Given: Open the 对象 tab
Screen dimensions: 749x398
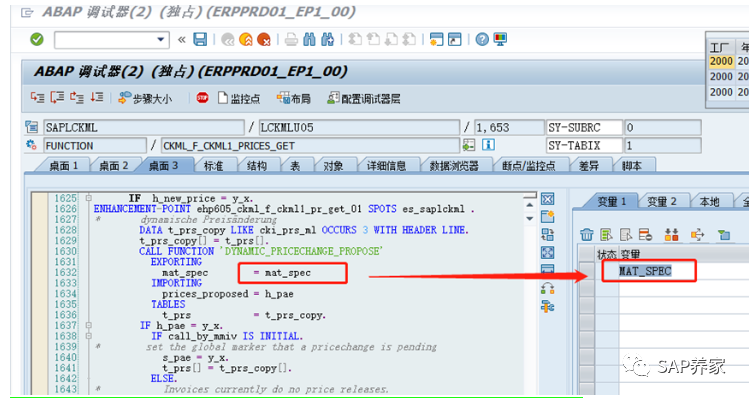Looking at the screenshot, I should [x=333, y=166].
